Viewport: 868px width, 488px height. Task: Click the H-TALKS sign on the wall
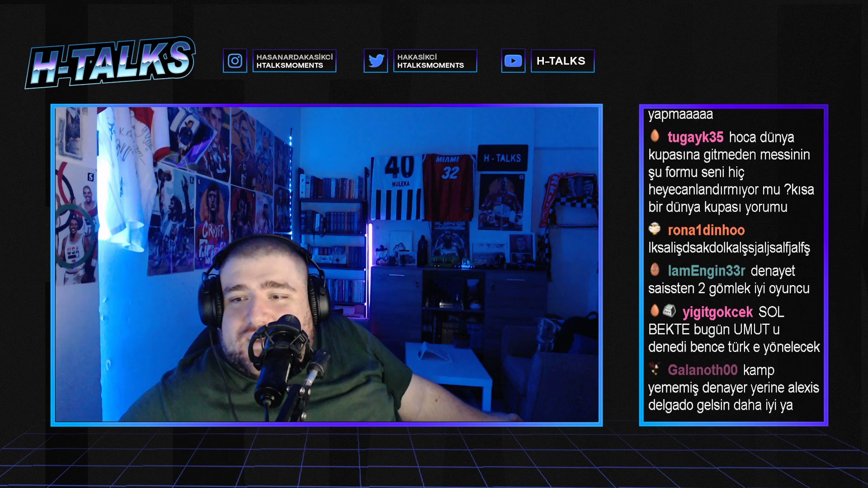tap(502, 158)
